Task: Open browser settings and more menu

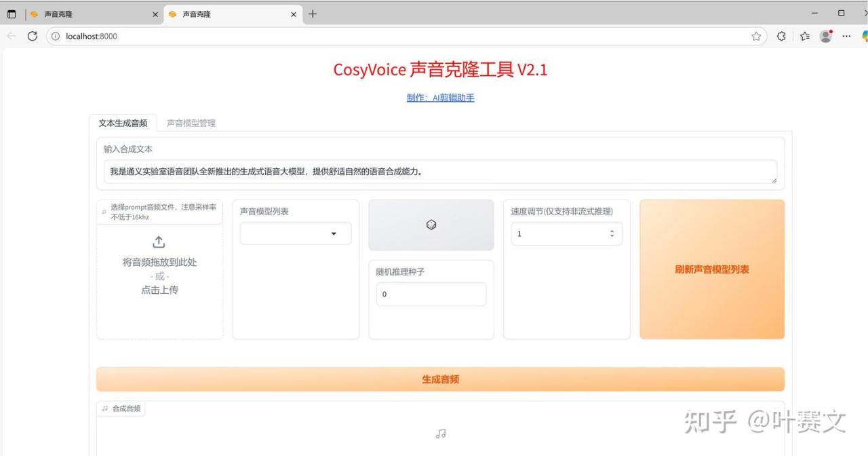Action: pyautogui.click(x=846, y=37)
